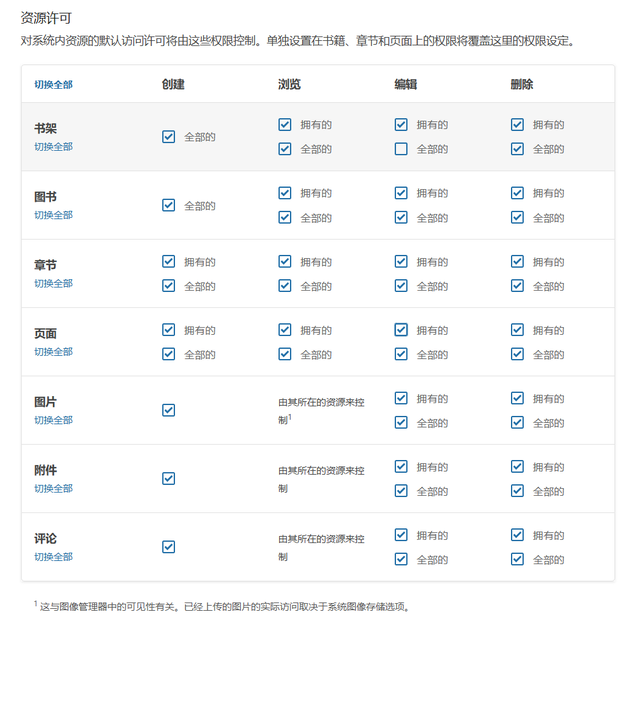Toggle 章节 浏览 全部的 checkbox

[285, 286]
